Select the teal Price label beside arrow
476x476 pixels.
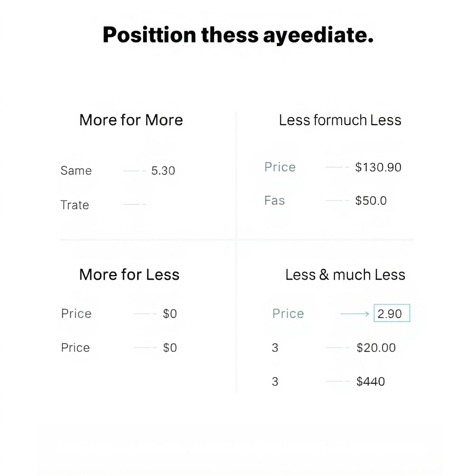(288, 314)
